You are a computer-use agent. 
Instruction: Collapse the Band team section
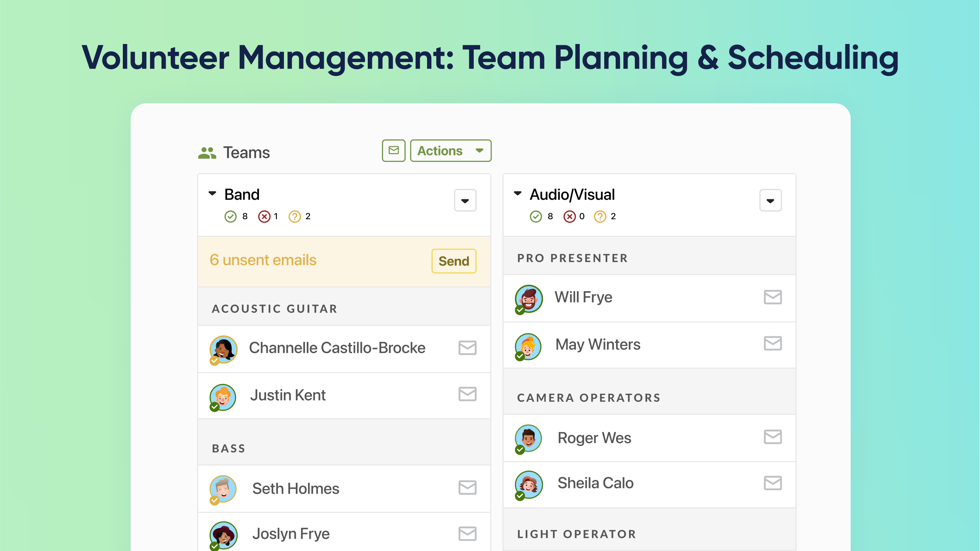(x=213, y=194)
